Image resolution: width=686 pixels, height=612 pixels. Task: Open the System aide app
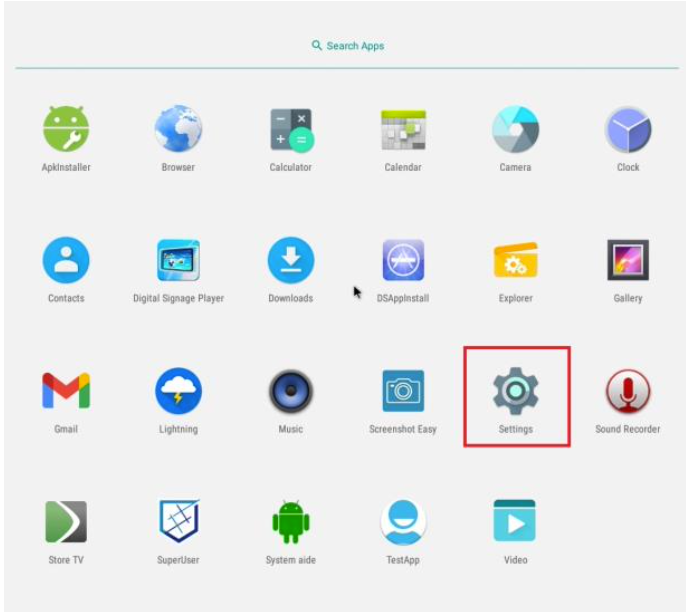(x=291, y=522)
